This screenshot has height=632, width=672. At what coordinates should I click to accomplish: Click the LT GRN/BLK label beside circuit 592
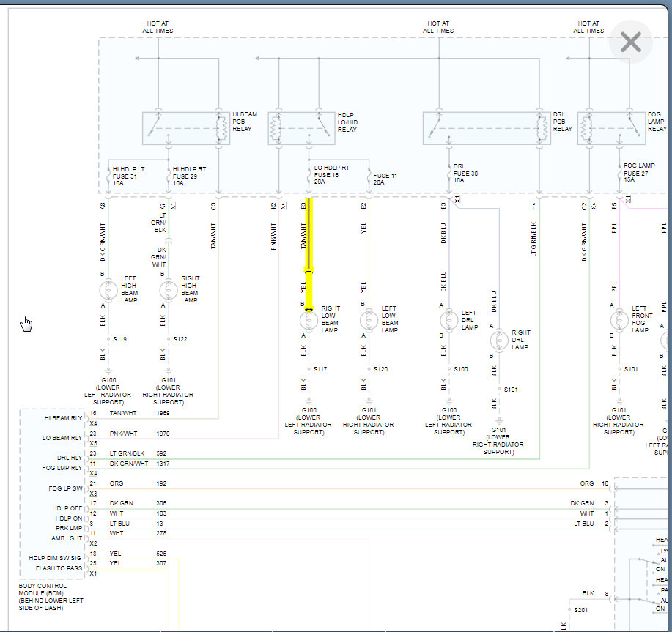point(128,453)
